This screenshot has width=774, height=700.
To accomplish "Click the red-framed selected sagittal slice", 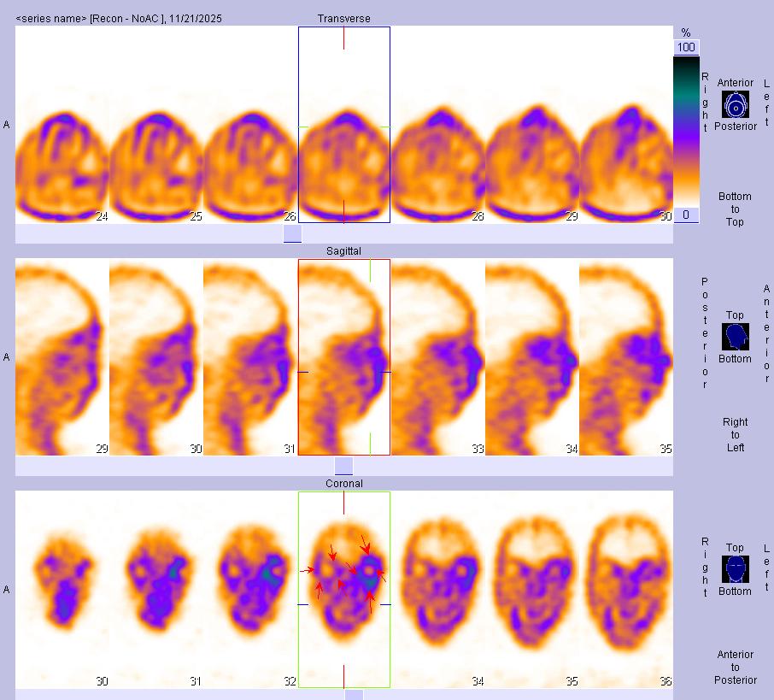I will [x=344, y=357].
